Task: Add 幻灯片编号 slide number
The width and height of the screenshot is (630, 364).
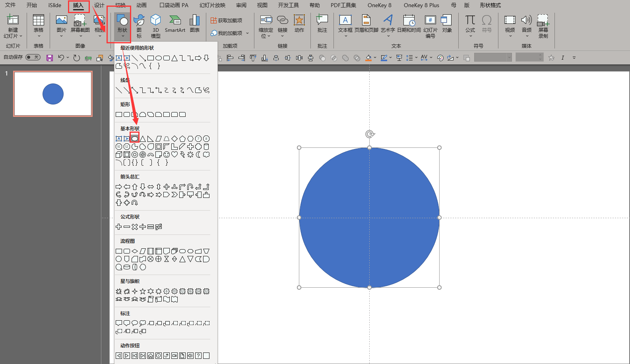Action: coord(430,26)
